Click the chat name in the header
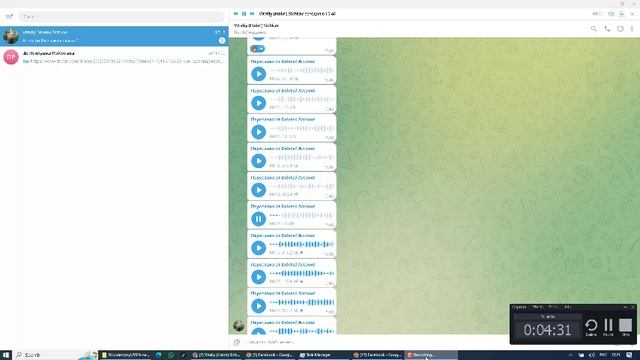Viewport: 640px width, 360px height. (x=256, y=25)
